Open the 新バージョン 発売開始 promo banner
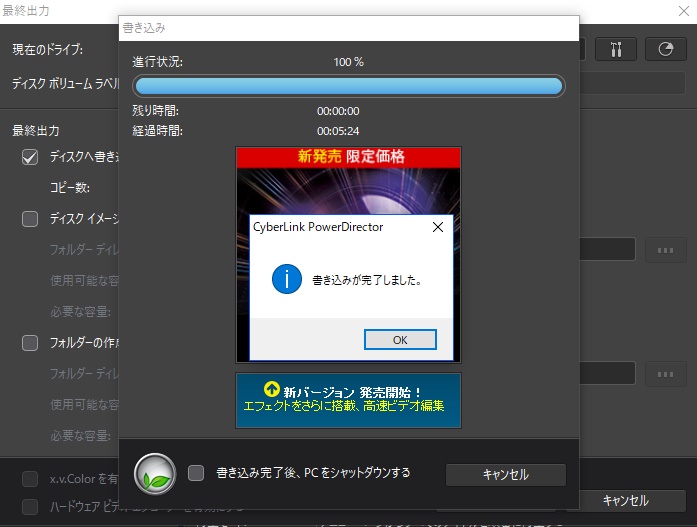The image size is (697, 527). pyautogui.click(x=348, y=399)
